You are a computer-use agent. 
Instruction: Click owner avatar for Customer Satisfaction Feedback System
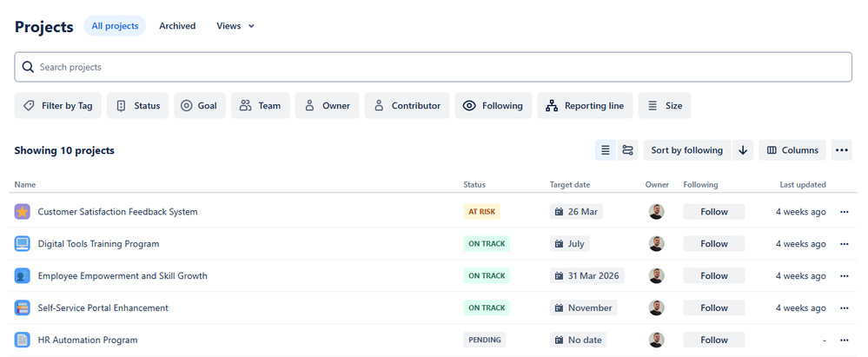coord(657,211)
